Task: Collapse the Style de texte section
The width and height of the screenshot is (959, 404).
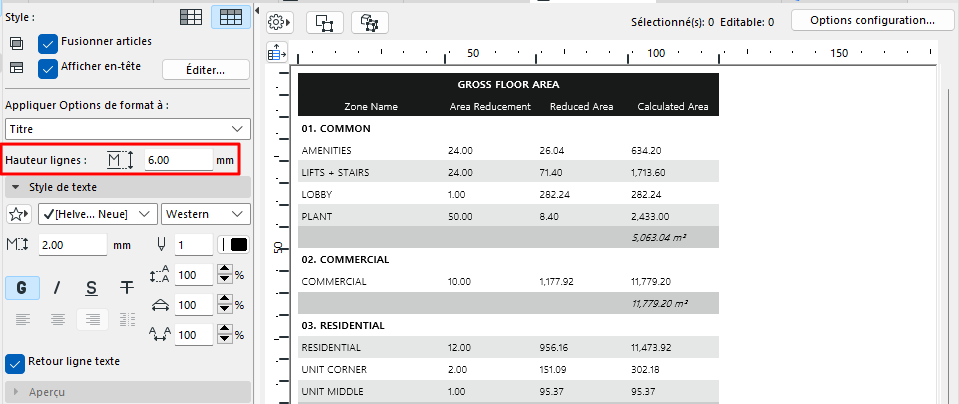Action: click(16, 187)
